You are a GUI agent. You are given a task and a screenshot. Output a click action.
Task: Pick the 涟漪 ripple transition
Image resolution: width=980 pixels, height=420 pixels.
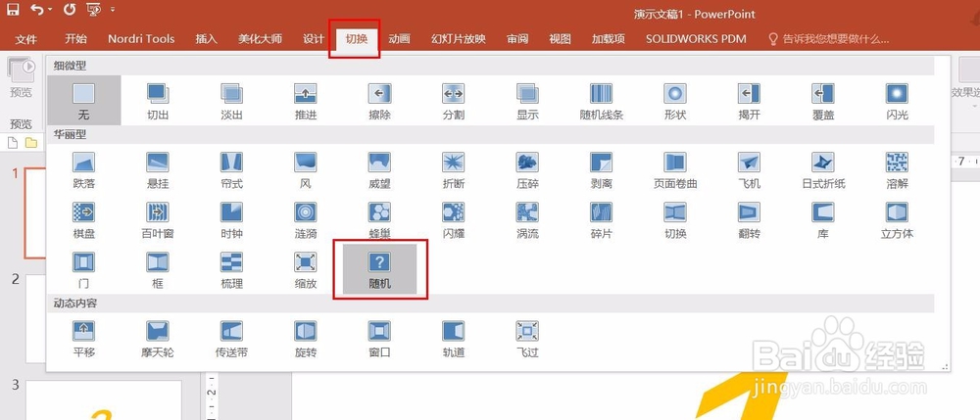tap(306, 219)
